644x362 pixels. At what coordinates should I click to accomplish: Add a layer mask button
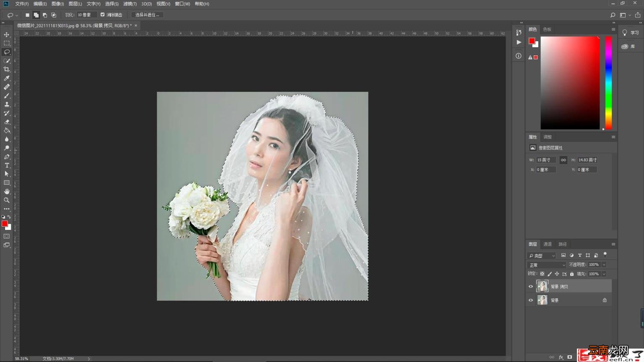click(569, 357)
